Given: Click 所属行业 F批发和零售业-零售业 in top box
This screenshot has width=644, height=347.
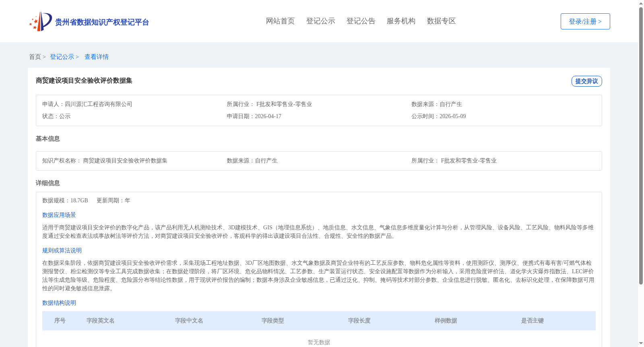Looking at the screenshot, I should (x=269, y=104).
